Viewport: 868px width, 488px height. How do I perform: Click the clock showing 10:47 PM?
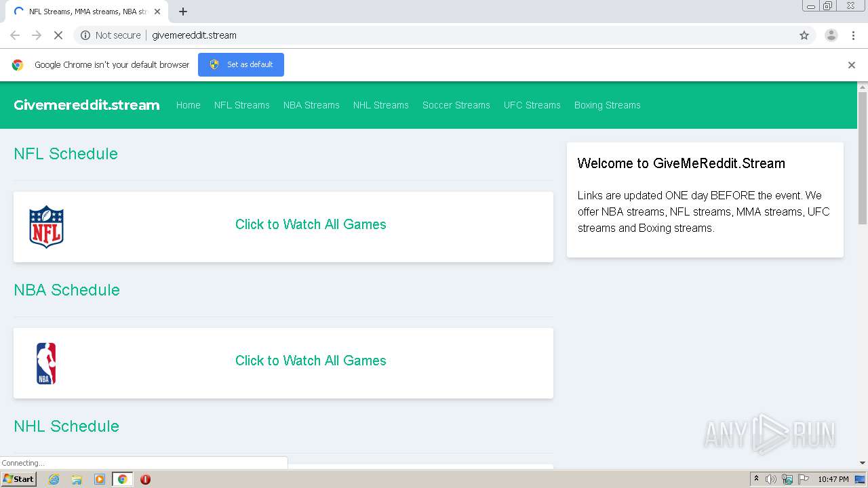tap(833, 479)
